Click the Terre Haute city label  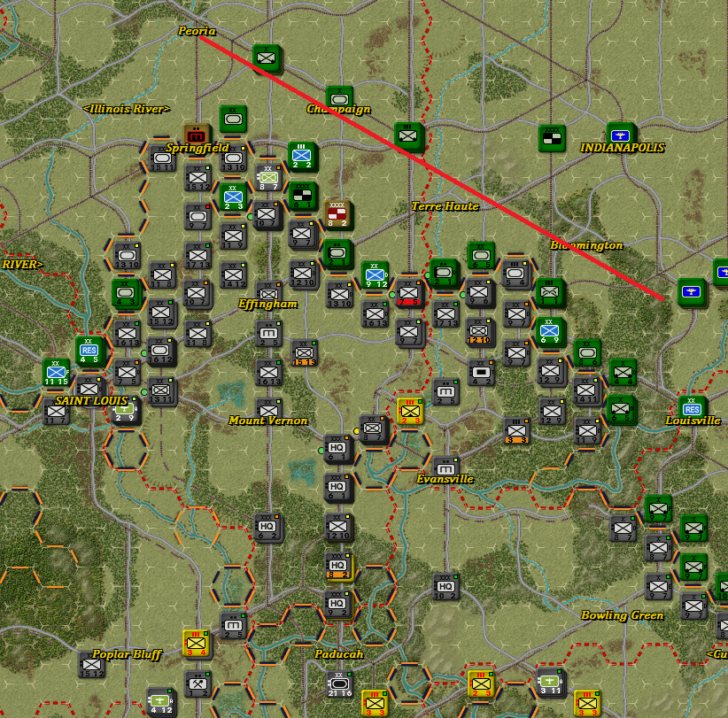click(x=445, y=206)
